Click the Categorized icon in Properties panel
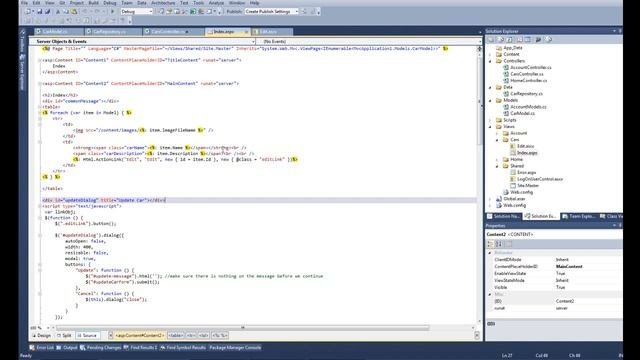640x360 pixels. tap(491, 244)
